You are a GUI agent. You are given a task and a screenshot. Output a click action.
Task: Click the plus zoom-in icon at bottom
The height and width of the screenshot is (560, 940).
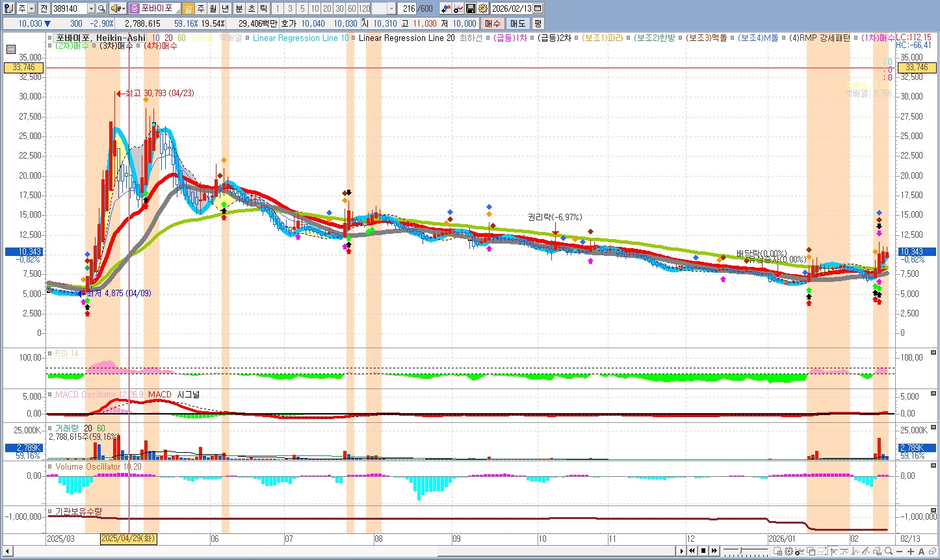tap(911, 551)
